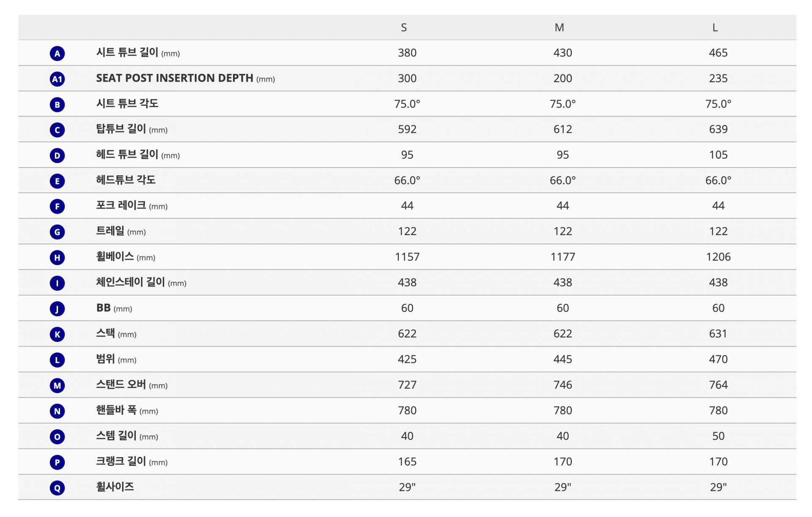Image resolution: width=812 pixels, height=517 pixels.
Task: Select the M size column header
Action: point(560,27)
